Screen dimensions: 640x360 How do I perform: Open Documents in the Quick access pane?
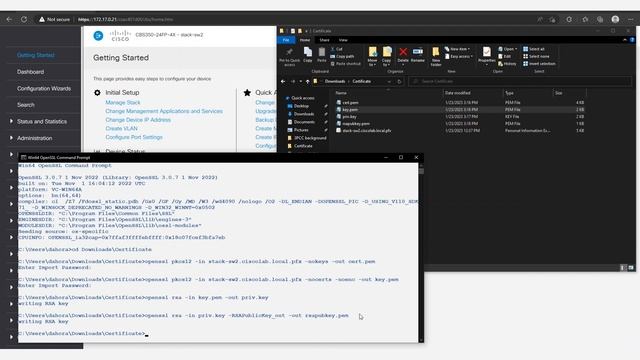pyautogui.click(x=304, y=122)
